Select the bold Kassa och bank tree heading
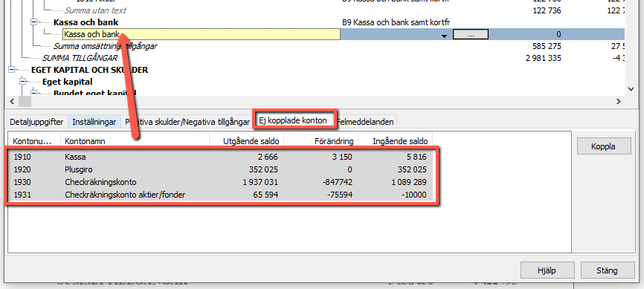This screenshot has height=289, width=644. coord(86,22)
